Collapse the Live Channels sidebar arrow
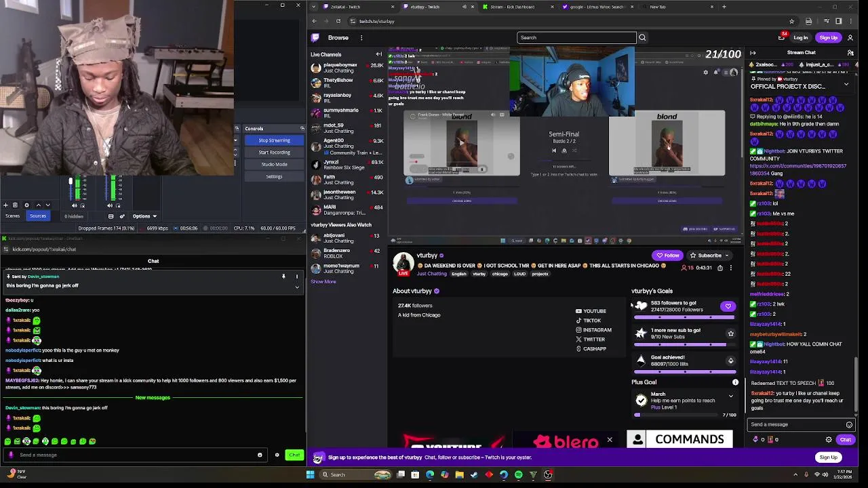The height and width of the screenshot is (488, 868). tap(379, 54)
